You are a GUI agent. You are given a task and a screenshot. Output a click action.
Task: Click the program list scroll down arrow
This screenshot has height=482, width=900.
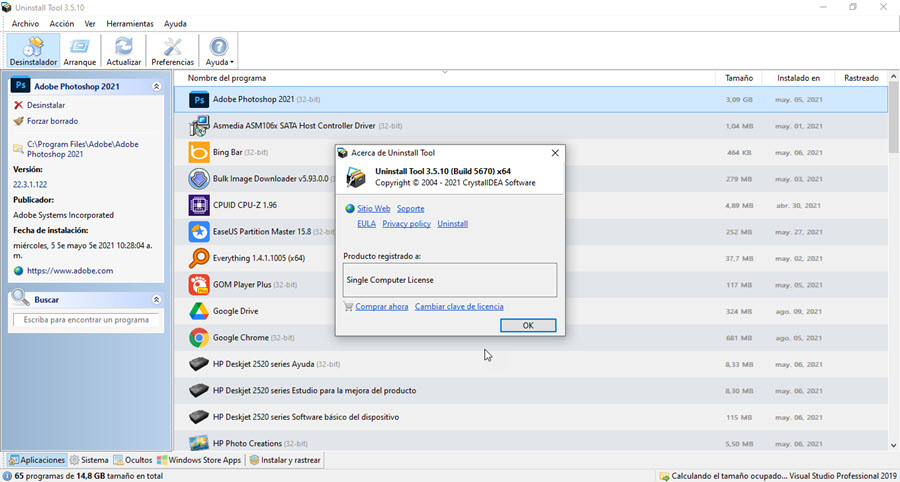coord(894,445)
